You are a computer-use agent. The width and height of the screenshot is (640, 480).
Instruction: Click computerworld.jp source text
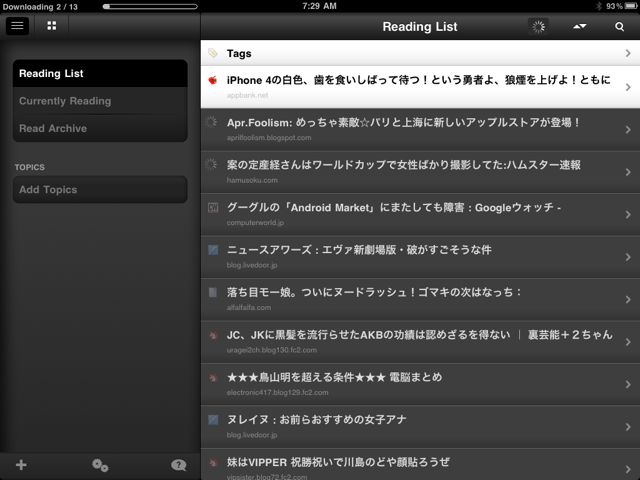[x=255, y=222]
